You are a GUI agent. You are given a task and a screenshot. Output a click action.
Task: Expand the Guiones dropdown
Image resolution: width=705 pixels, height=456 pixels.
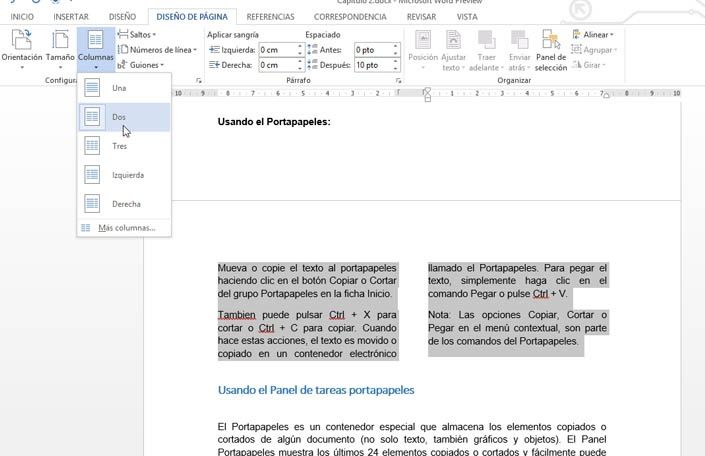point(143,65)
